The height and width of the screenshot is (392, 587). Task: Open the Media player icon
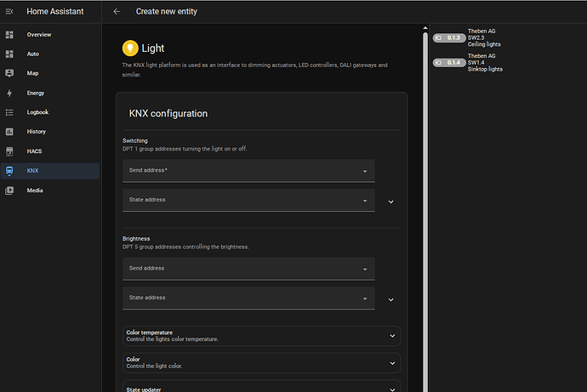coord(9,190)
